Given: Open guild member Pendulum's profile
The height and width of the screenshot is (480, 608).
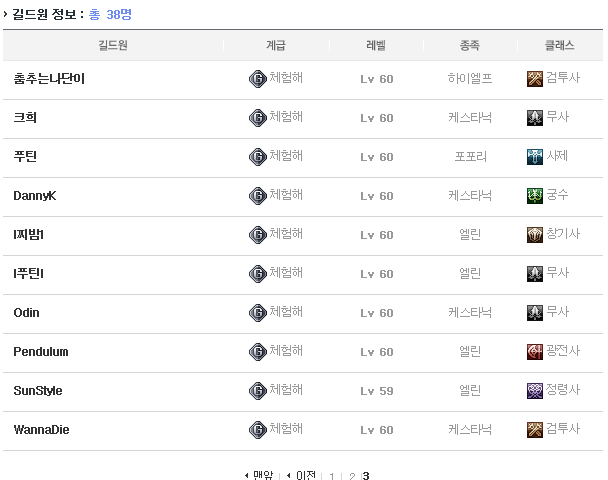Looking at the screenshot, I should 41,352.
